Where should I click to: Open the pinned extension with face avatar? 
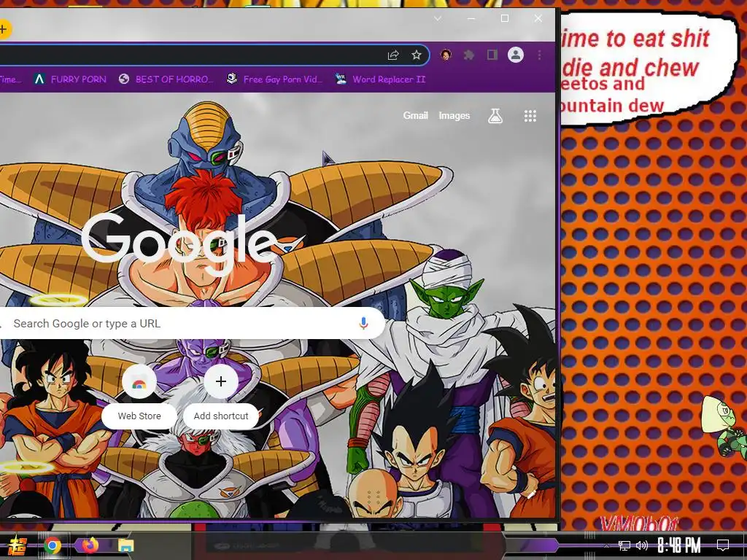click(x=446, y=55)
